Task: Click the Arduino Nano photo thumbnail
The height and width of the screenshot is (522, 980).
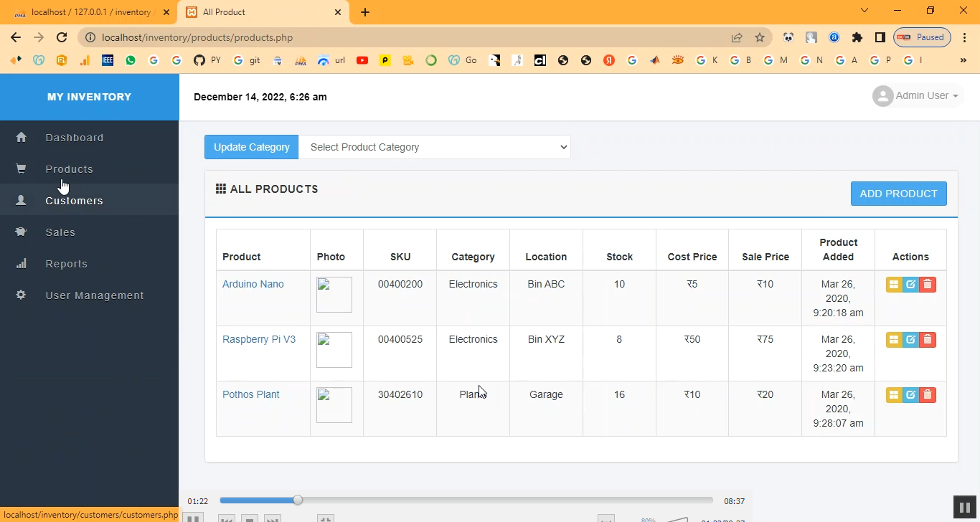Action: coord(334,295)
